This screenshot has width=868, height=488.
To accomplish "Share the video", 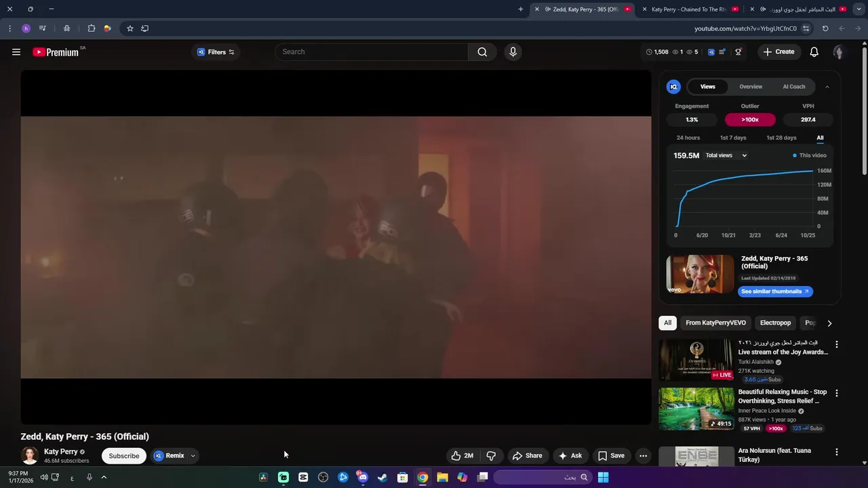I will 527,456.
